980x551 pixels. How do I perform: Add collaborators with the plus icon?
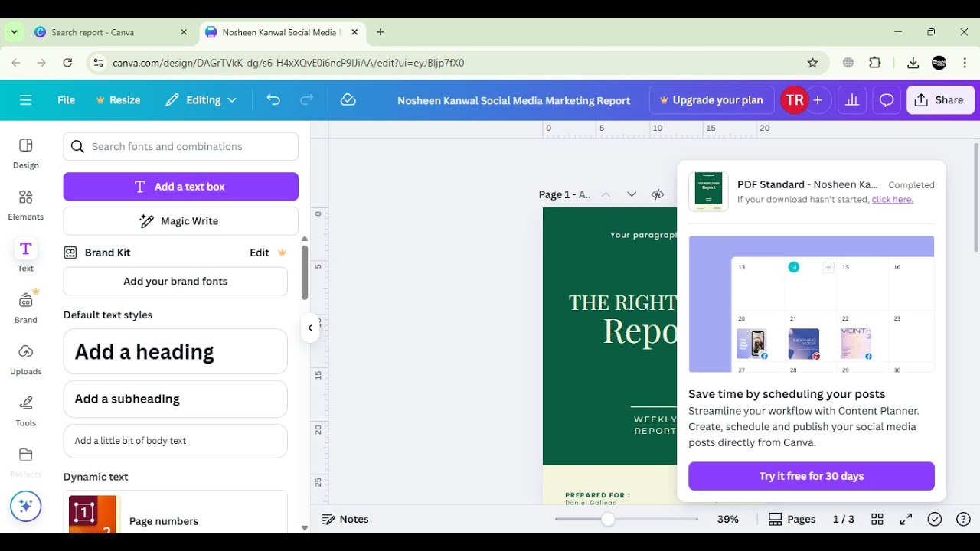point(818,100)
